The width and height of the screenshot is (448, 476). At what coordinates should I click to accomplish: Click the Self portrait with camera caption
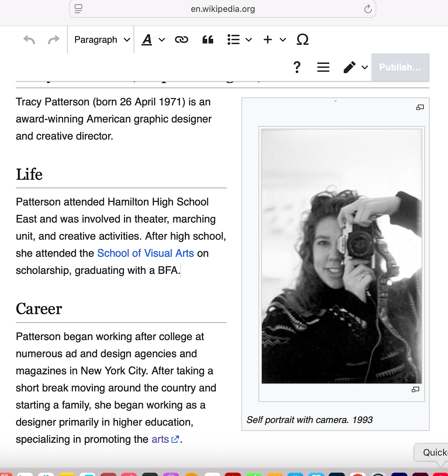pyautogui.click(x=309, y=420)
